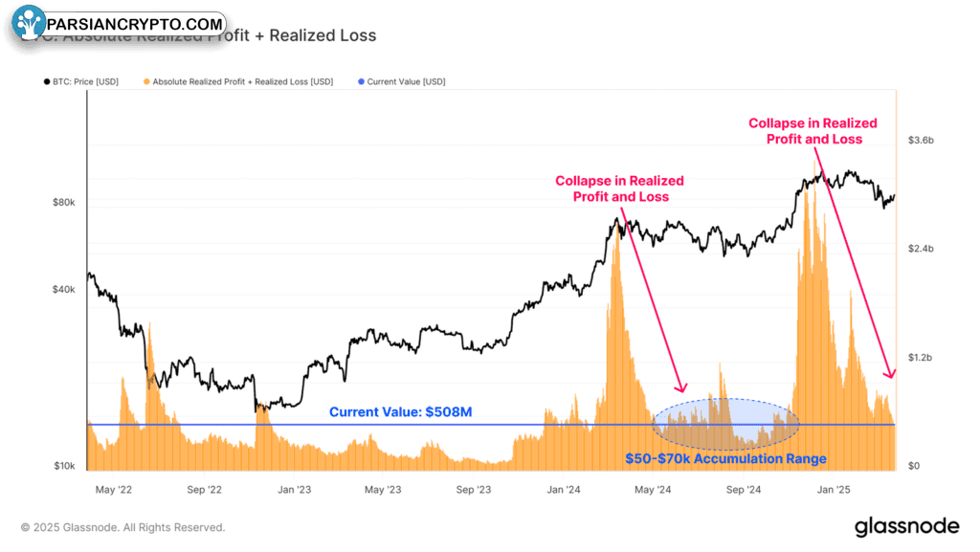Viewport: 980px width, 552px height.
Task: Click the May '24 Collapse in Realized Profit annotation
Action: point(620,188)
